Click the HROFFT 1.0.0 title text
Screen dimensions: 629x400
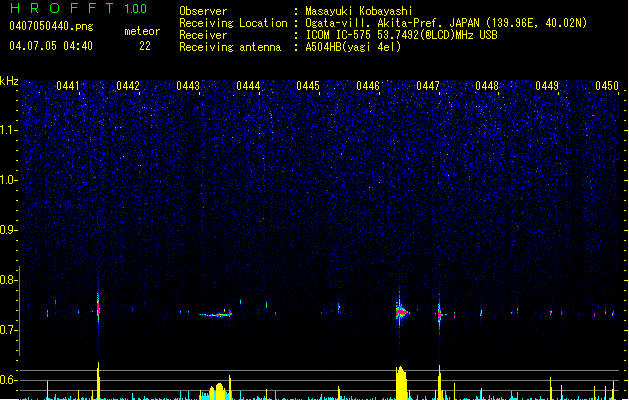pyautogui.click(x=79, y=9)
